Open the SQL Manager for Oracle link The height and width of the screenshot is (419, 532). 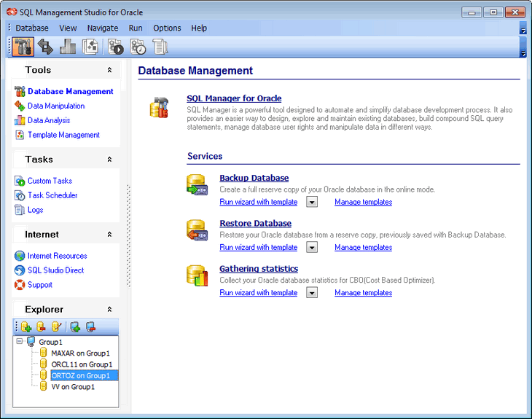[x=234, y=98]
